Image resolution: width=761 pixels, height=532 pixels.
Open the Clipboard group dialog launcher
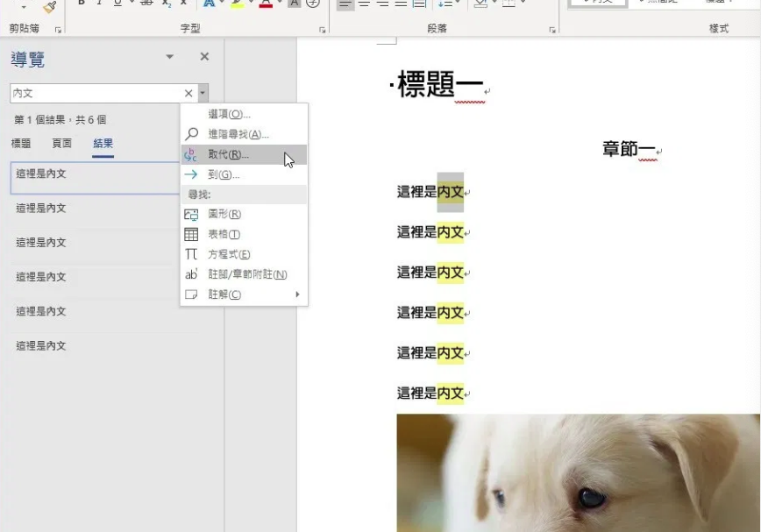point(58,30)
